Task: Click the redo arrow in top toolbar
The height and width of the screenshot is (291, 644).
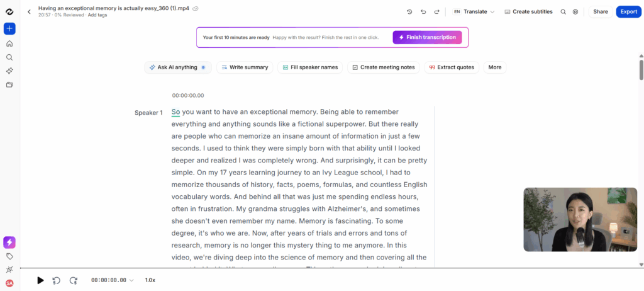Action: (436, 11)
